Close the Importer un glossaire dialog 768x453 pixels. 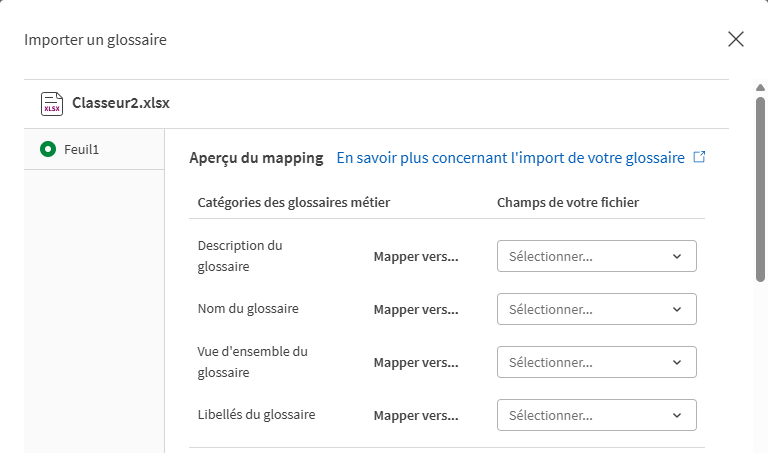point(736,39)
